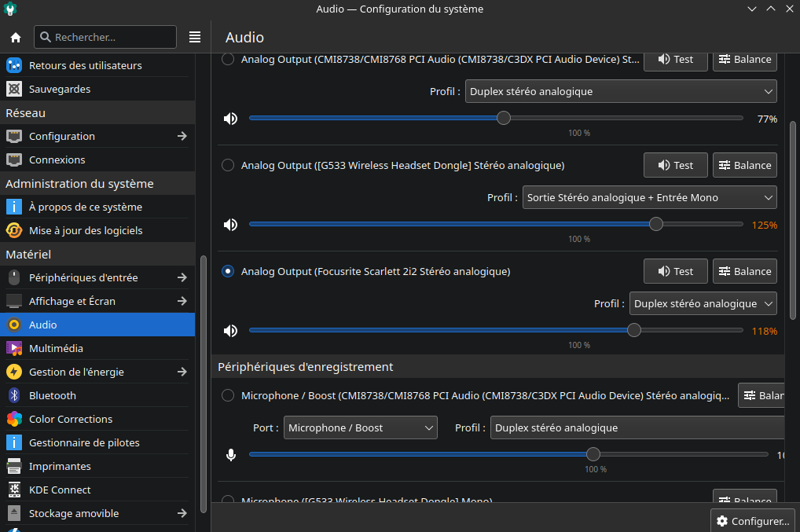Mute the CMI8738 microphone input icon

click(x=230, y=455)
